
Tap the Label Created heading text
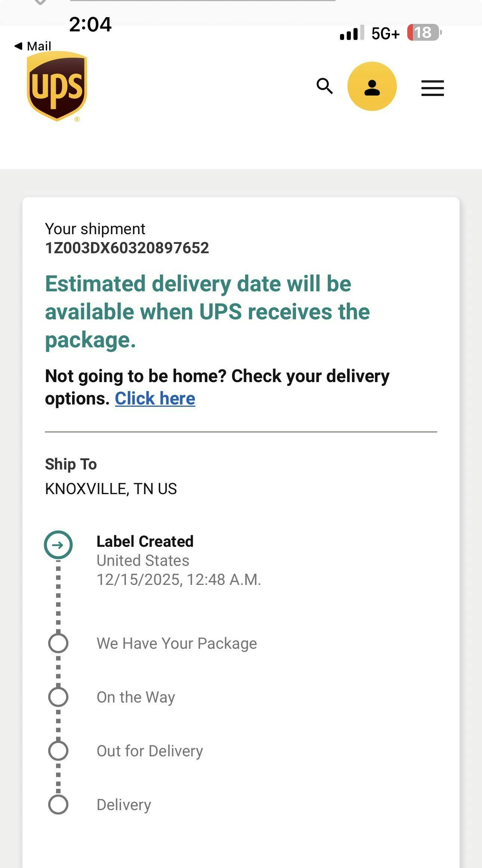click(145, 542)
